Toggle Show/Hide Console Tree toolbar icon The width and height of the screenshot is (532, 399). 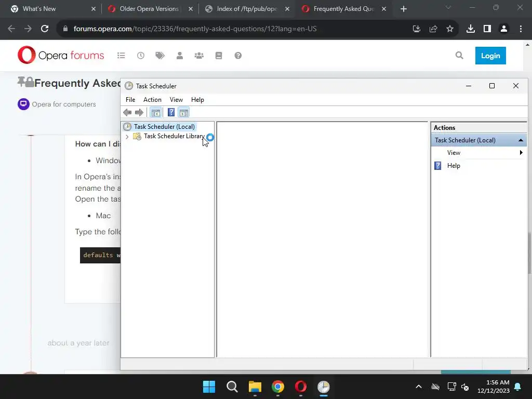[x=156, y=112]
